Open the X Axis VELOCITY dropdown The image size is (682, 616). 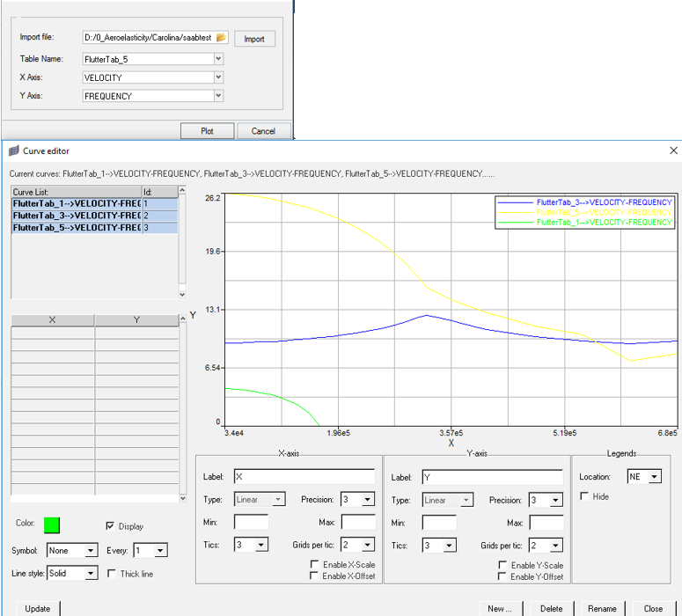[x=218, y=77]
